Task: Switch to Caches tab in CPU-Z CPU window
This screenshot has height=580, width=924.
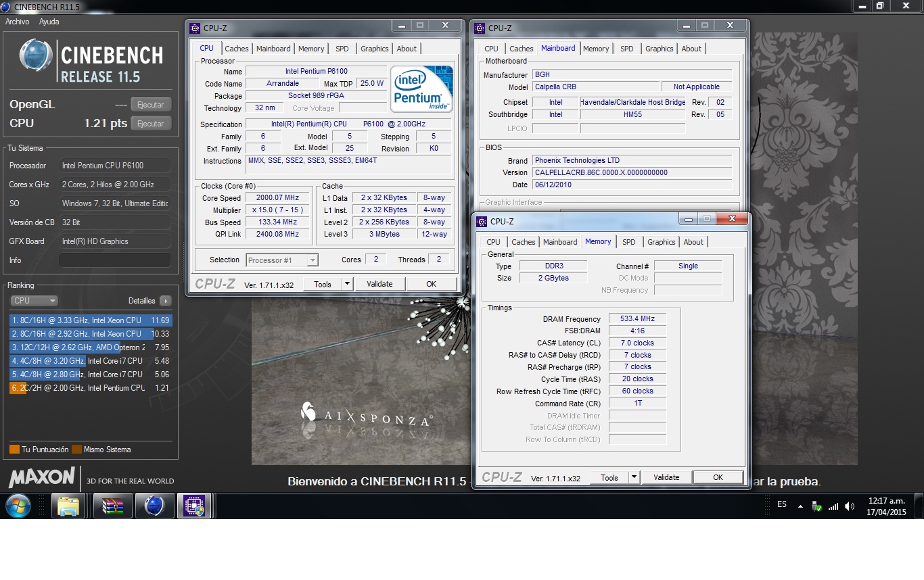Action: click(237, 49)
